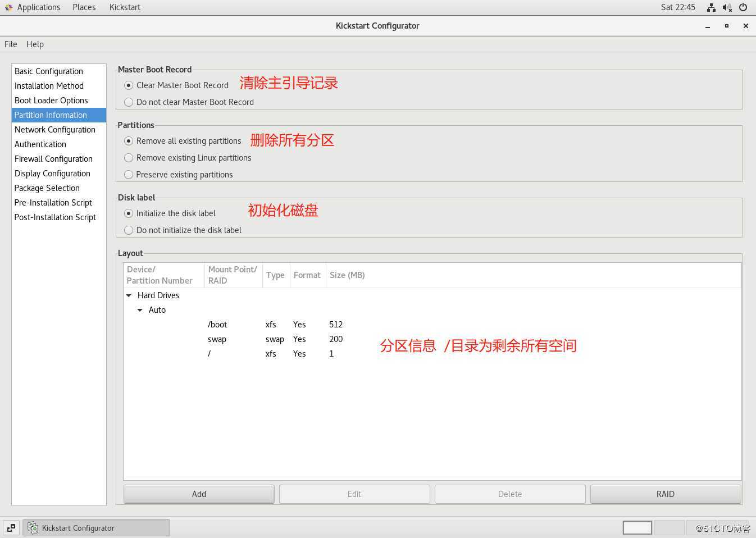Click the RAID button
The image size is (756, 538).
coord(666,494)
